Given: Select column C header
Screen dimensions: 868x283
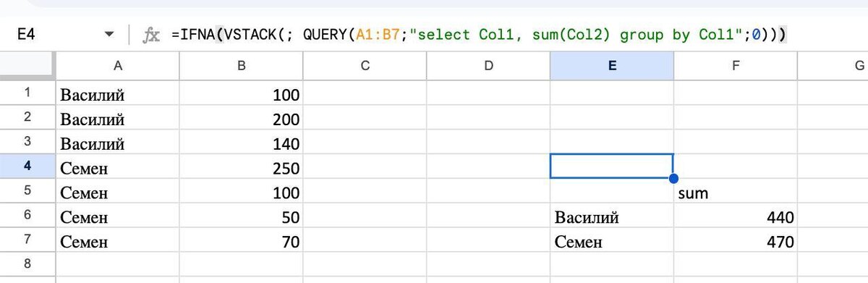Looking at the screenshot, I should [365, 65].
